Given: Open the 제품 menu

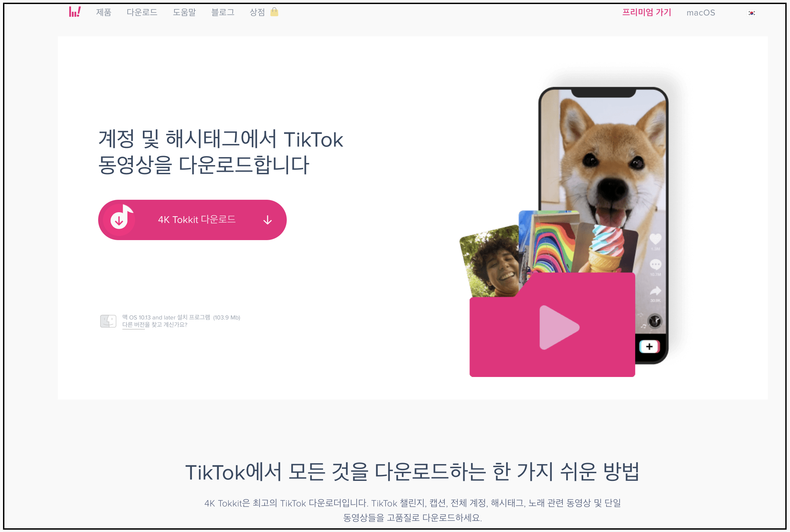Looking at the screenshot, I should pos(104,12).
